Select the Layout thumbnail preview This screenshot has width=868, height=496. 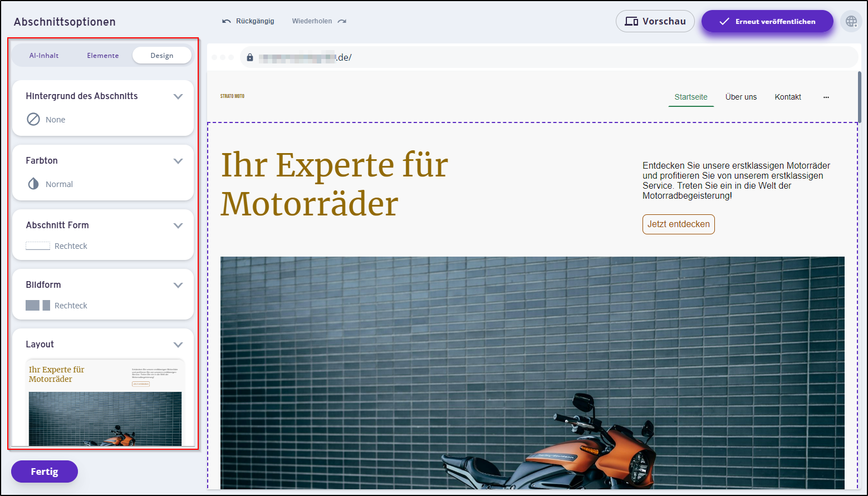(105, 402)
